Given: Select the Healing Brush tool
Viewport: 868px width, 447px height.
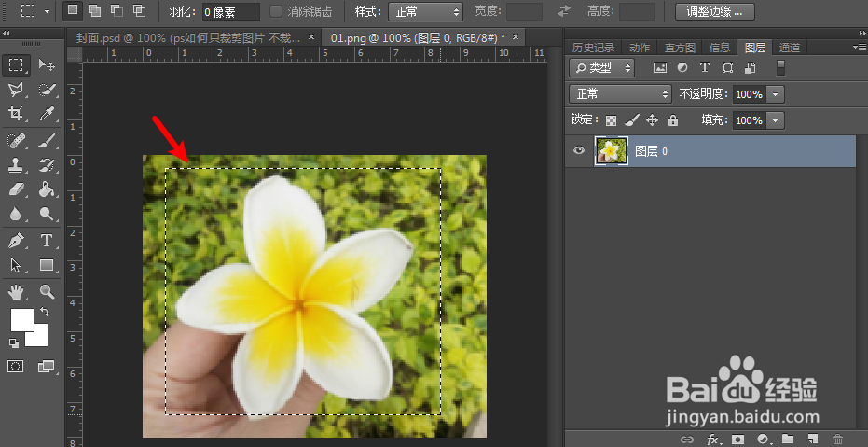Looking at the screenshot, I should pos(16,141).
